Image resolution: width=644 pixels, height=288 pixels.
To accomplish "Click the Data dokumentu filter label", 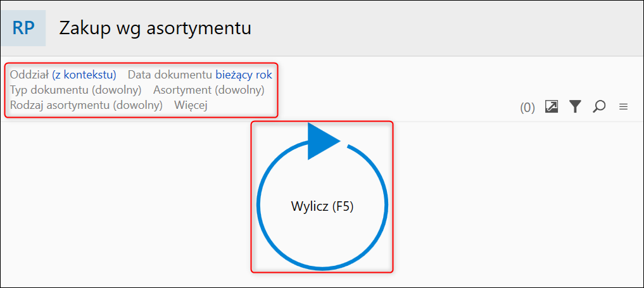I will click(170, 75).
